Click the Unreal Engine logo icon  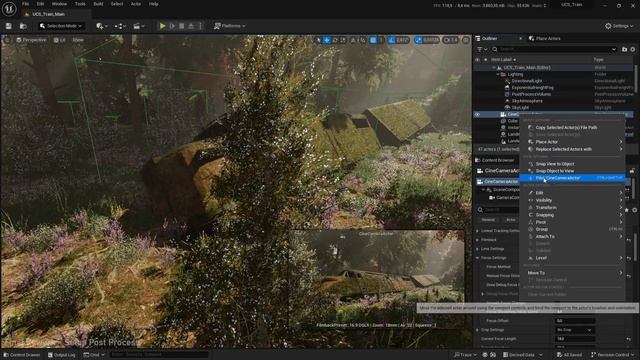tap(9, 8)
